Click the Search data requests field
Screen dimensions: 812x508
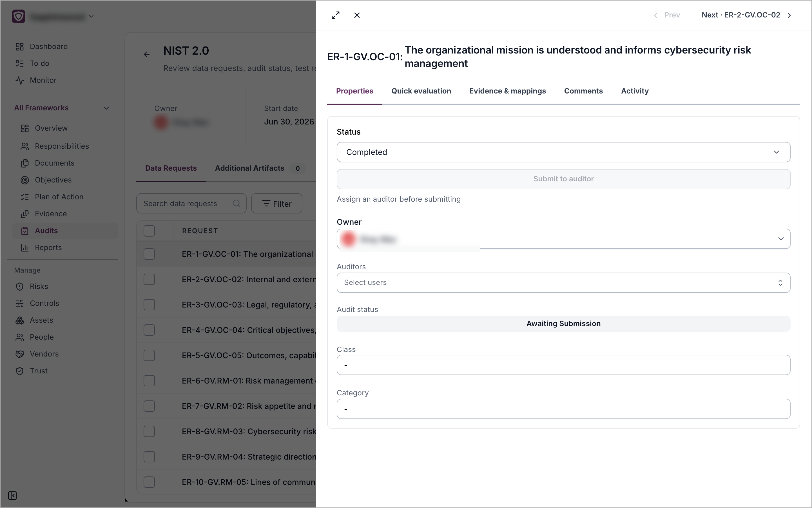(191, 203)
